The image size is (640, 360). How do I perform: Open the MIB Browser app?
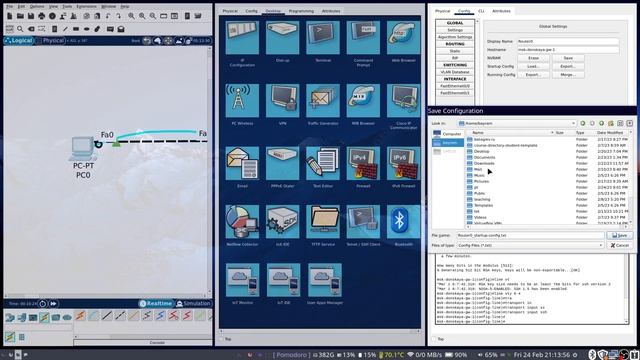[x=363, y=100]
